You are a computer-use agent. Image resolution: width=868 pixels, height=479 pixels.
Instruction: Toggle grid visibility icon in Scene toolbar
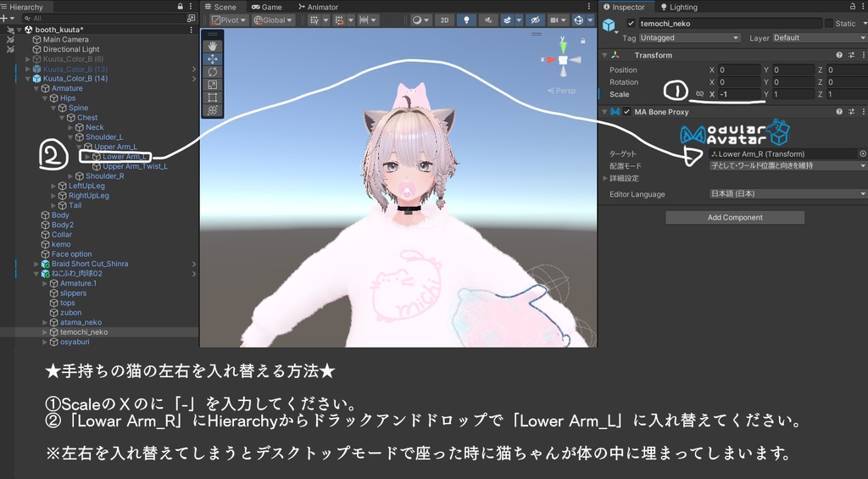point(314,20)
